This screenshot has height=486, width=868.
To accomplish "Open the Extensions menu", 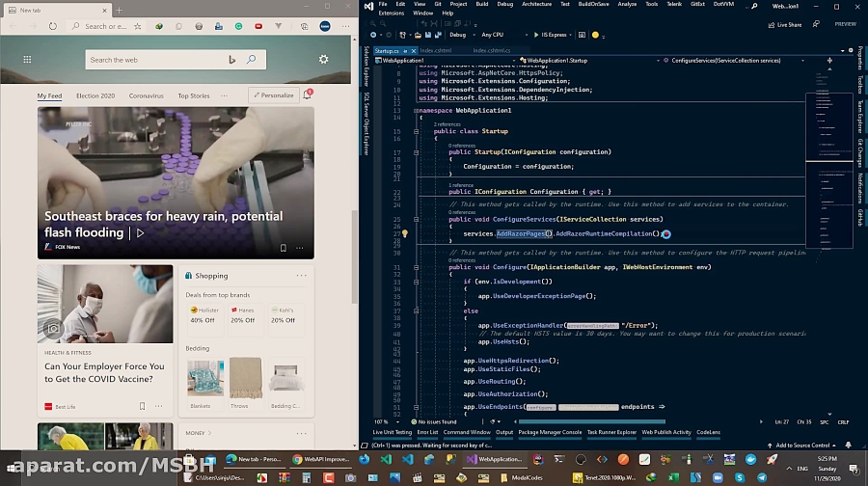I will 391,13.
